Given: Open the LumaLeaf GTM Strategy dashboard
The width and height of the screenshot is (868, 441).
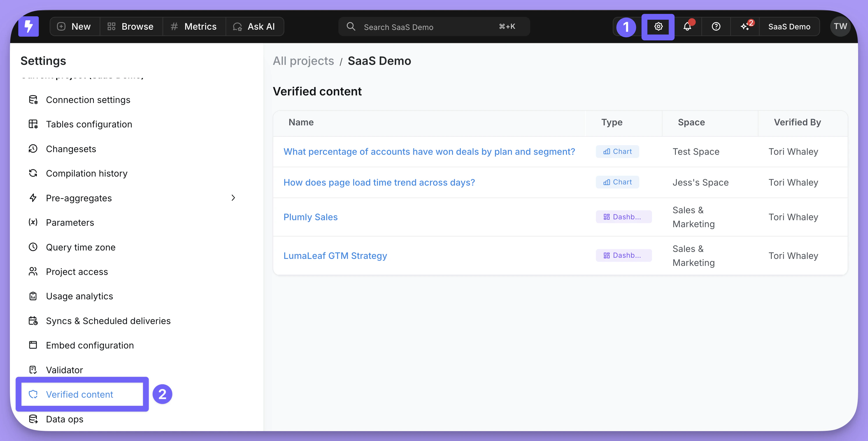Looking at the screenshot, I should [x=335, y=255].
